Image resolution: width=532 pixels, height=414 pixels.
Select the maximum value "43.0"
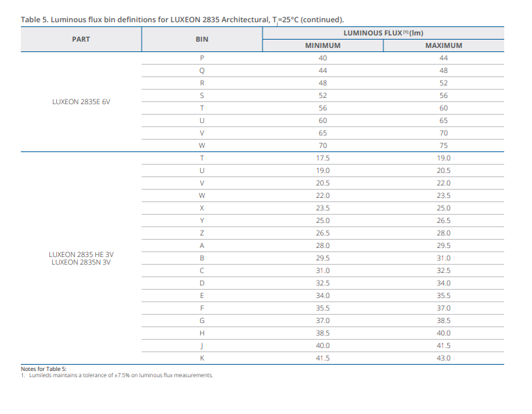click(443, 358)
